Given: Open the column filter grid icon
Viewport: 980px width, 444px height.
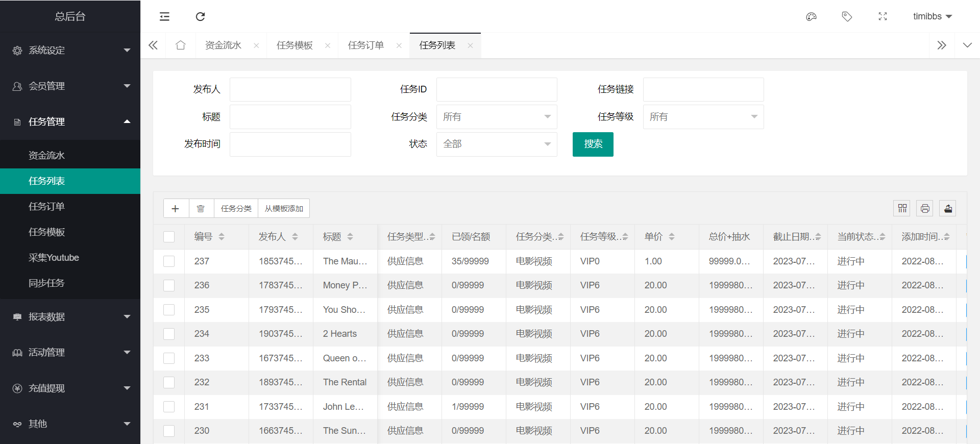Looking at the screenshot, I should click(902, 208).
